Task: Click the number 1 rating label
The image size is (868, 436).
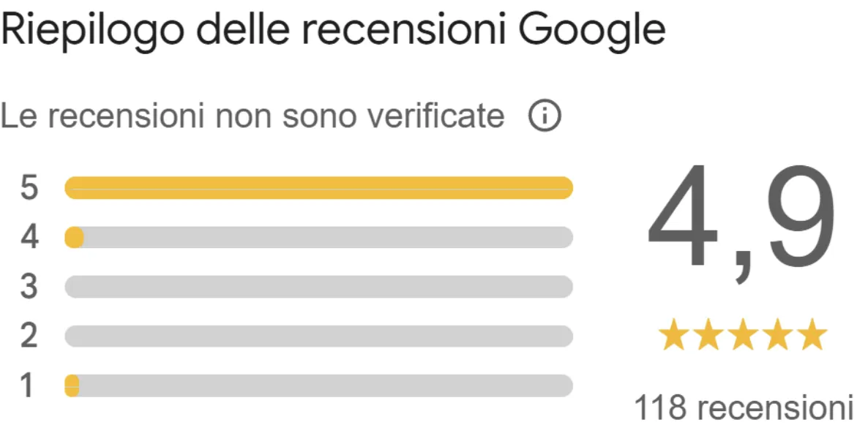Action: (28, 386)
